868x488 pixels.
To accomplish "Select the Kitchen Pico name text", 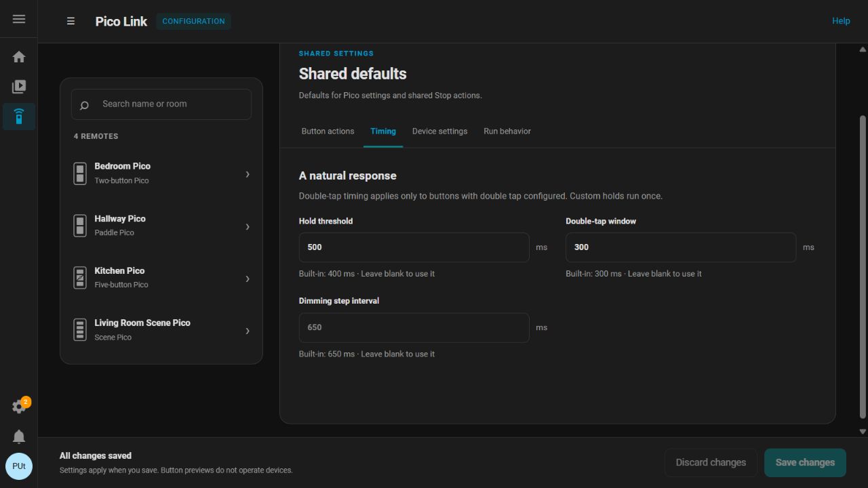I will pos(119,270).
